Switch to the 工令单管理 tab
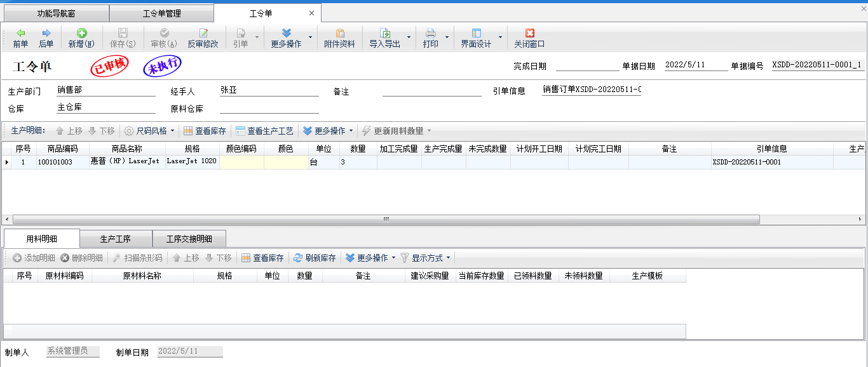Screen dimensions: 868x367 point(161,13)
